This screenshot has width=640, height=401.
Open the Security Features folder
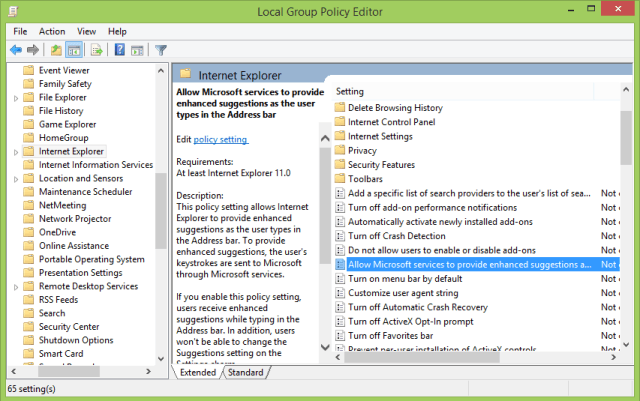point(381,165)
